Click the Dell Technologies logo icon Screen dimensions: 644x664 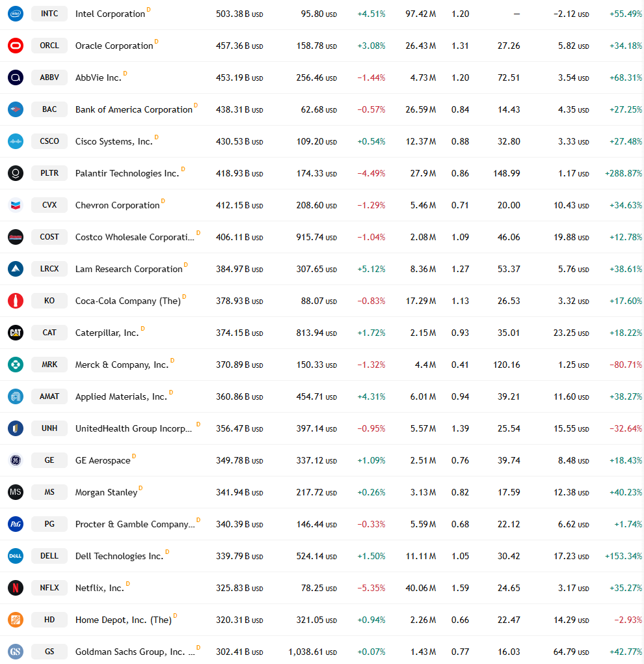pyautogui.click(x=16, y=556)
